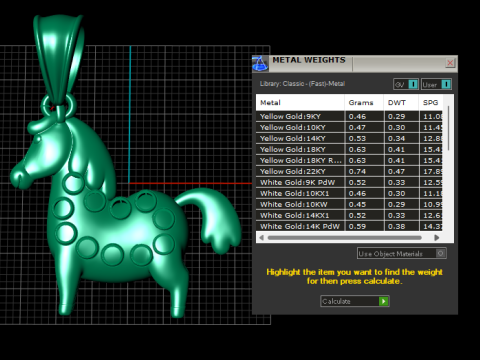Click the horizontal scrollbar thumb of table
This screenshot has width=480, height=360.
344,238
